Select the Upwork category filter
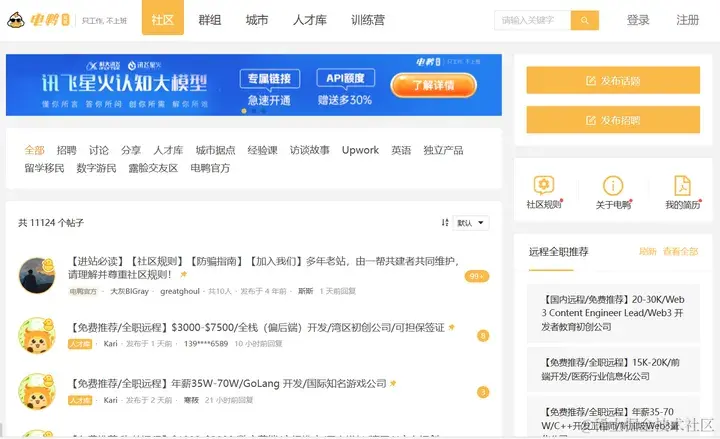Image resolution: width=720 pixels, height=439 pixels. 360,150
